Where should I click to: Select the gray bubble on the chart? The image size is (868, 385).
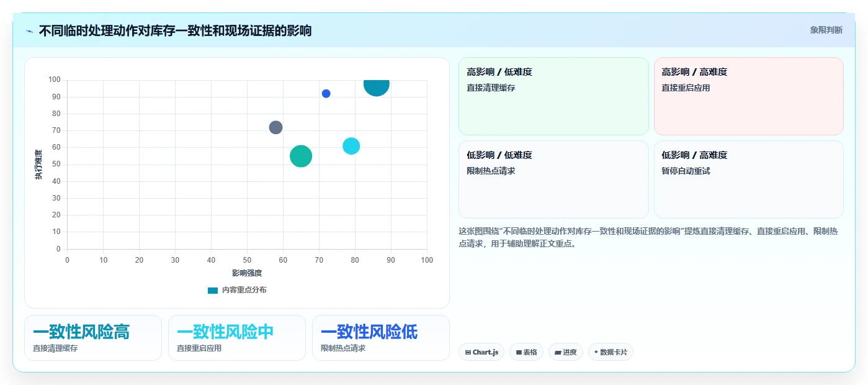(276, 127)
